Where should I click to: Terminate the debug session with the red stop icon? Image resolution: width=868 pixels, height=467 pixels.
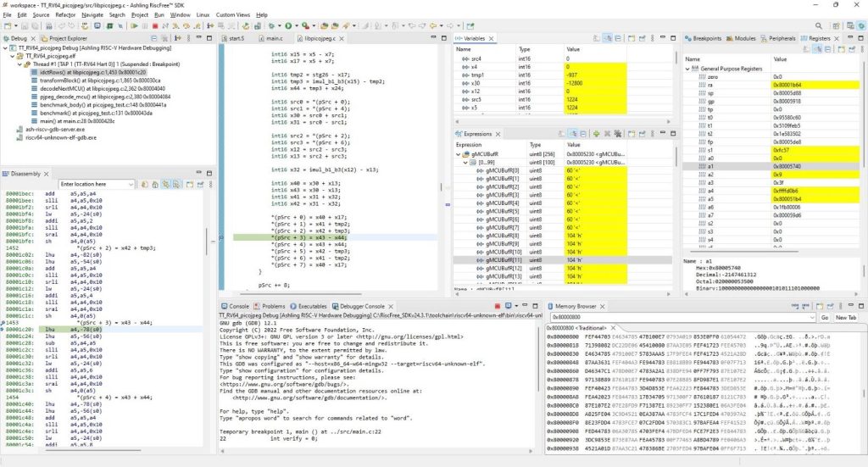point(155,25)
